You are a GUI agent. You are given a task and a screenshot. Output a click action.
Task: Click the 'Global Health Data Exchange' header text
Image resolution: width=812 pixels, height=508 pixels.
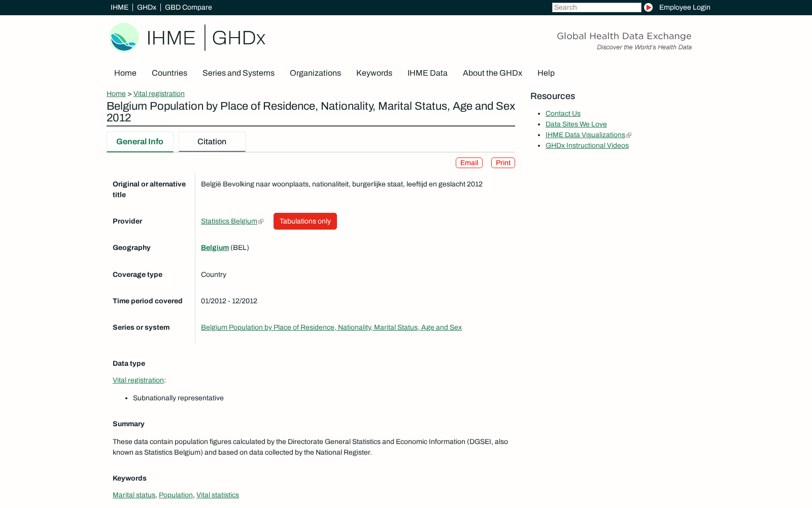point(624,36)
